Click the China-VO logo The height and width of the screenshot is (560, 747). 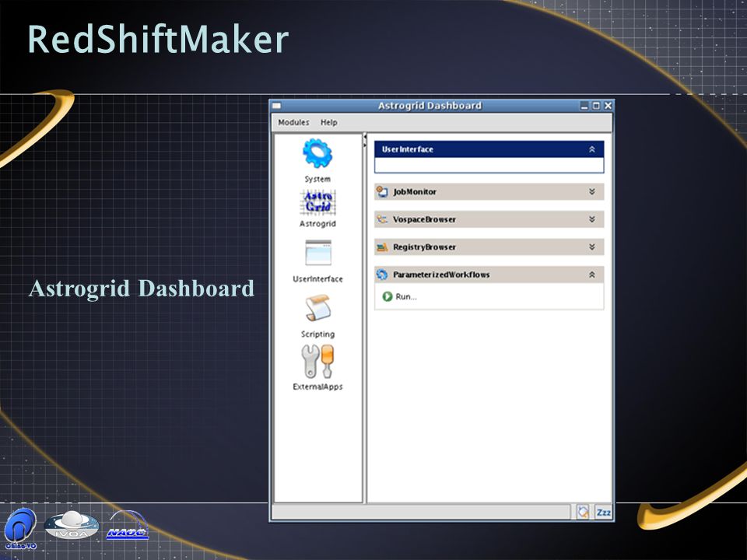point(20,529)
